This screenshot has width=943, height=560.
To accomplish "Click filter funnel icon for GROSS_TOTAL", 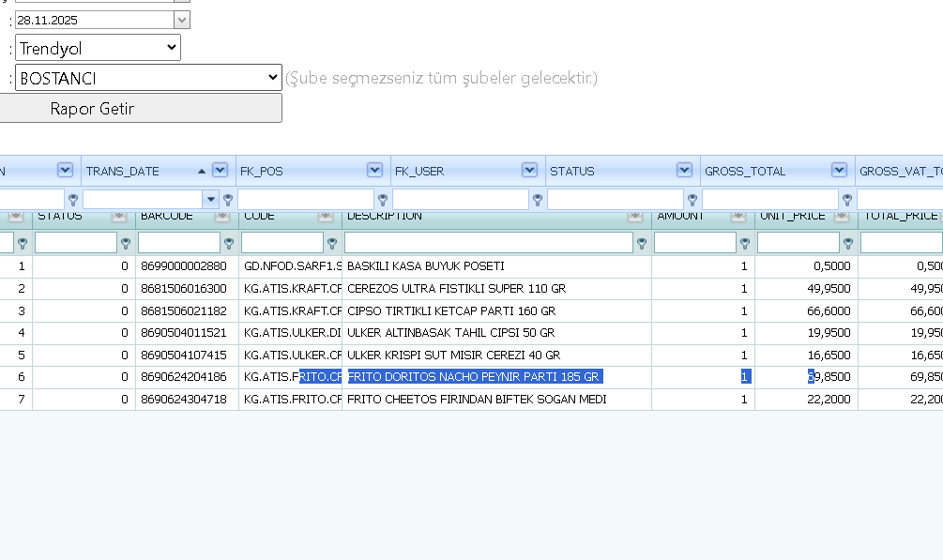I will [846, 199].
